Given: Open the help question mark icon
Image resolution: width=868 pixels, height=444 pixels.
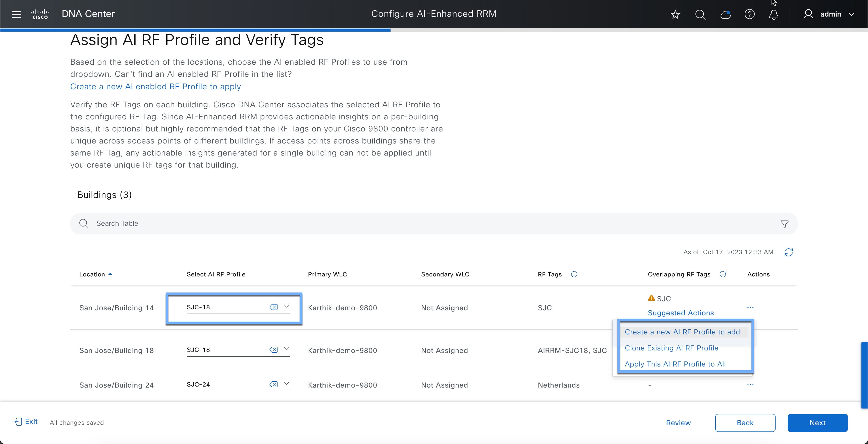Looking at the screenshot, I should [749, 14].
